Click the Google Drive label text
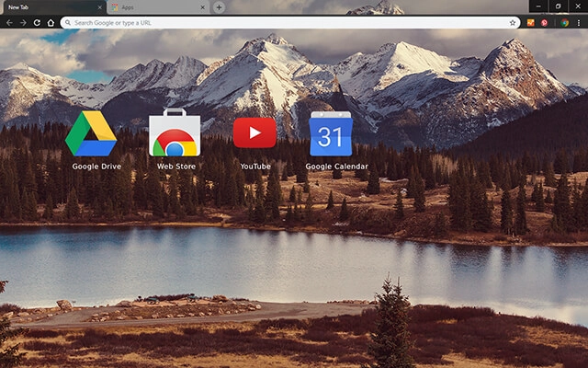Viewport: 588px width, 368px height. 96,167
